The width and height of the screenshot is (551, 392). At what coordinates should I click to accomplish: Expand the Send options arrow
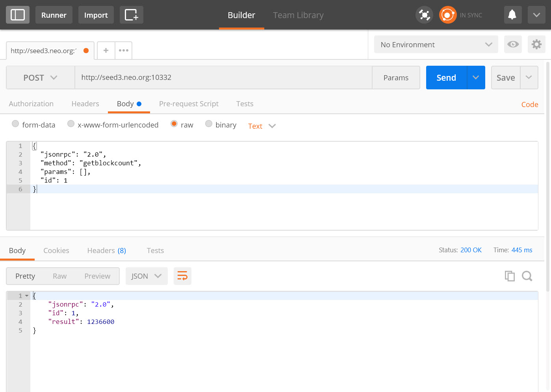pyautogui.click(x=476, y=78)
